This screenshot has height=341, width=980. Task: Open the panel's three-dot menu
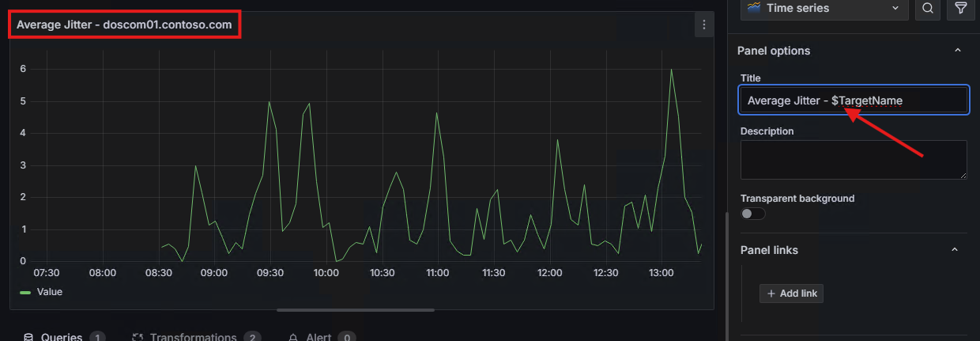click(x=703, y=25)
